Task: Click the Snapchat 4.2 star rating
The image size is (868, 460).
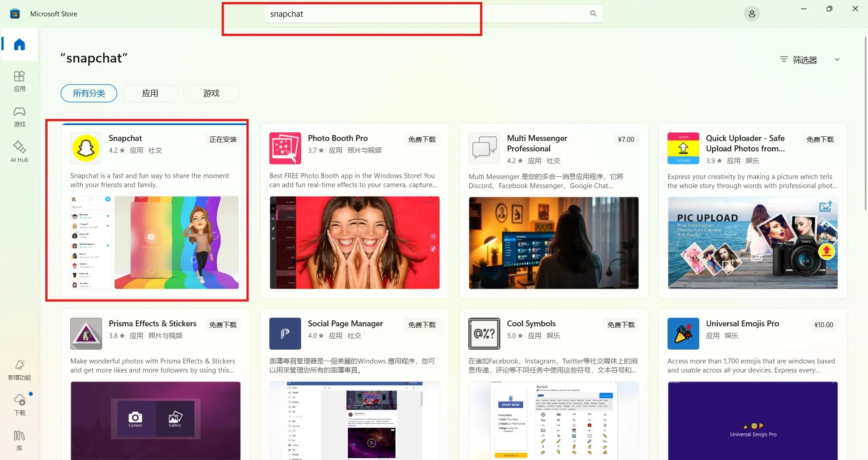Action: point(117,150)
